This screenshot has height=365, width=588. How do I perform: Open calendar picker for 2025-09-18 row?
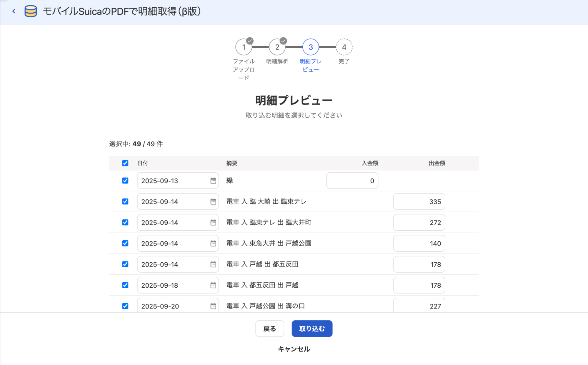pyautogui.click(x=213, y=285)
